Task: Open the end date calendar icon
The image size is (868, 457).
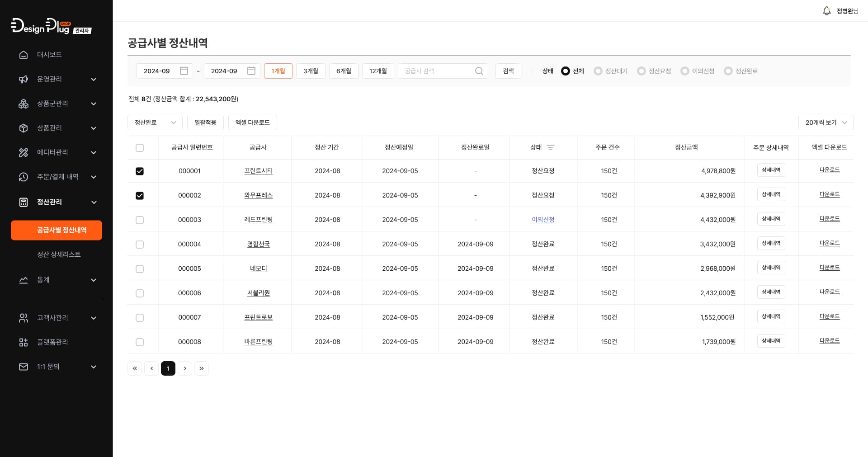Action: (251, 71)
